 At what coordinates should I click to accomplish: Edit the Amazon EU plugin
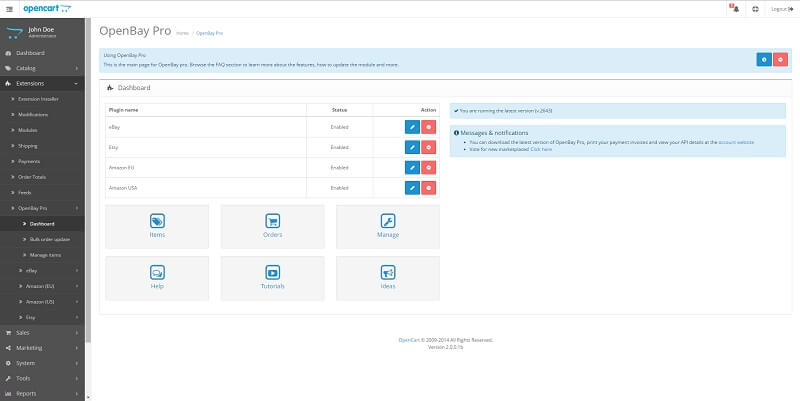(412, 167)
